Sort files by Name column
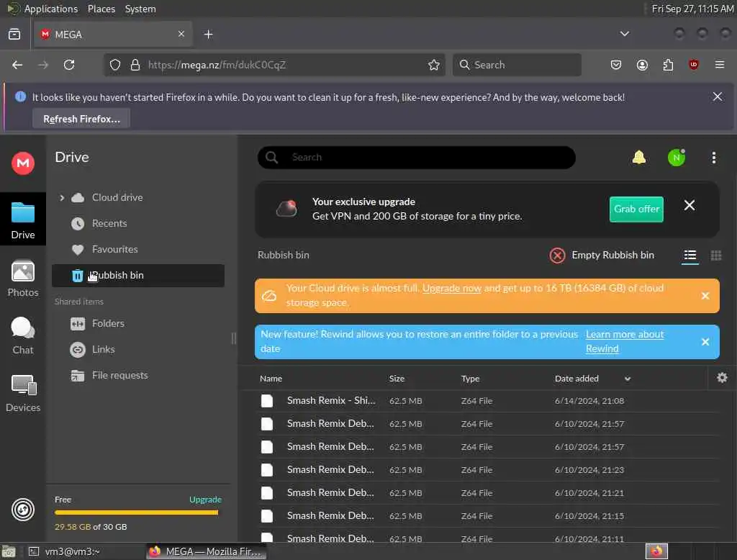 (271, 379)
